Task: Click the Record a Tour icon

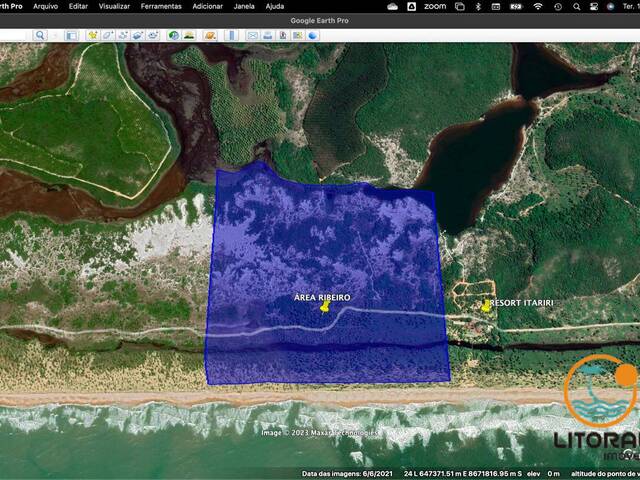Action: (x=152, y=35)
